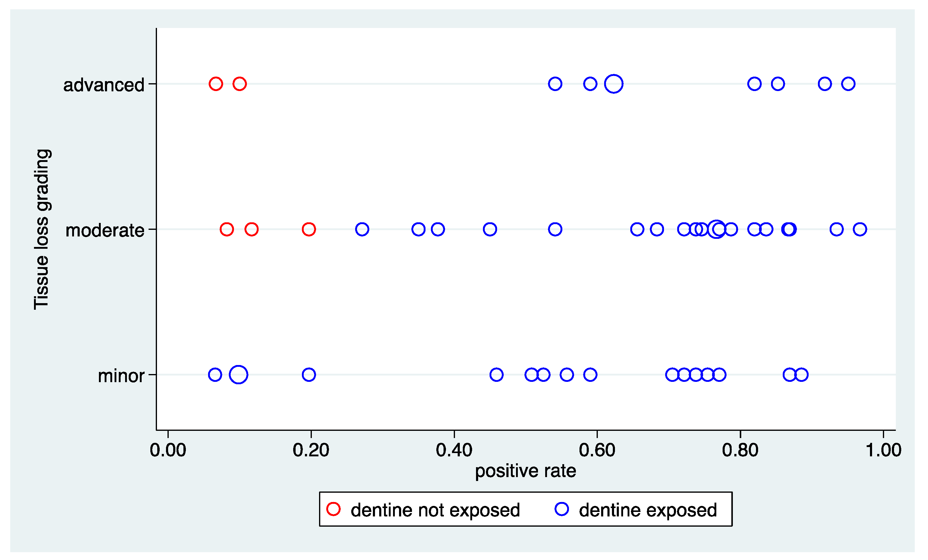
Task: Click the "advanced" y-axis label
Action: [103, 85]
